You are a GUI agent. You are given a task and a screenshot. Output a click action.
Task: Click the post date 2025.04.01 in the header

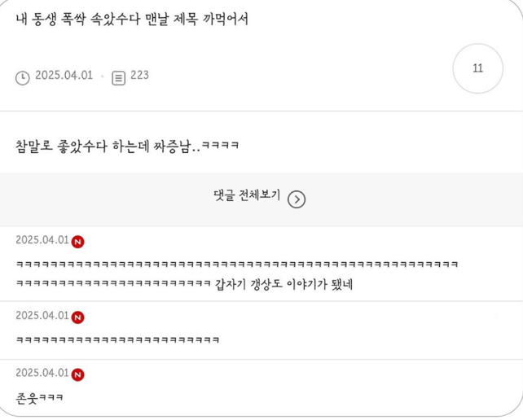pyautogui.click(x=64, y=75)
